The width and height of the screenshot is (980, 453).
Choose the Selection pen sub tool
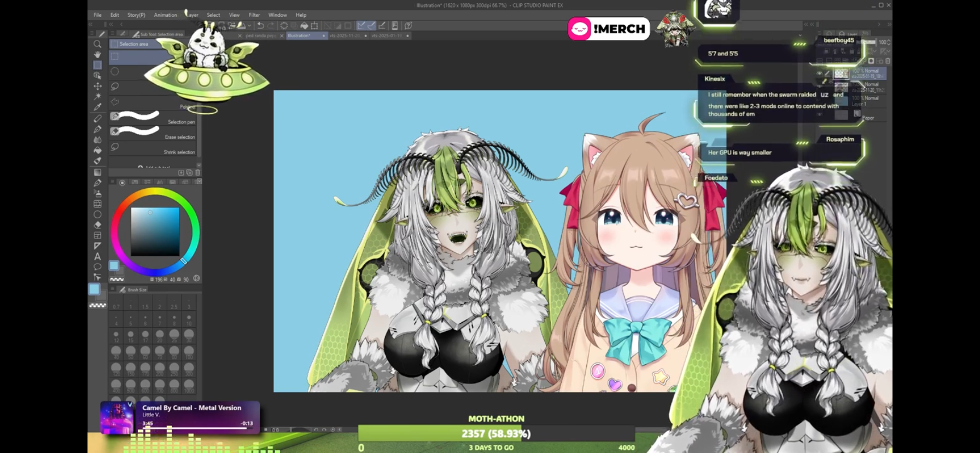[x=153, y=117]
